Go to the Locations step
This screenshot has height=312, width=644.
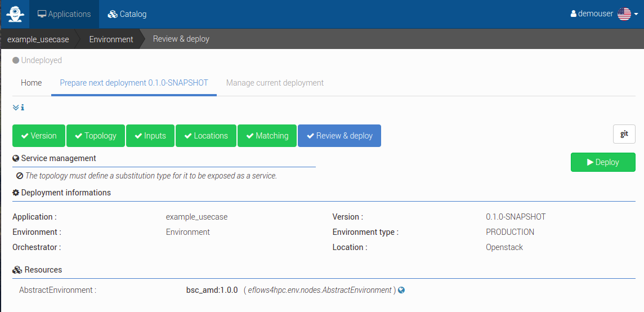coord(206,136)
